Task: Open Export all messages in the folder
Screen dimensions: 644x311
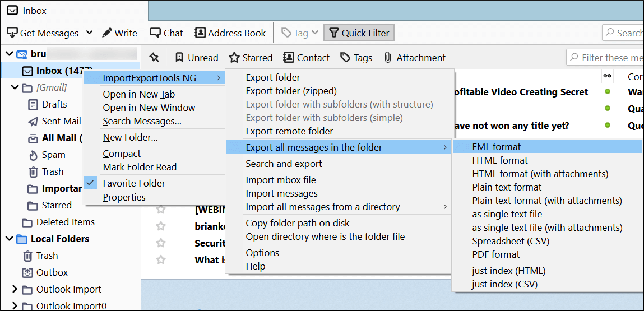Action: coord(339,147)
